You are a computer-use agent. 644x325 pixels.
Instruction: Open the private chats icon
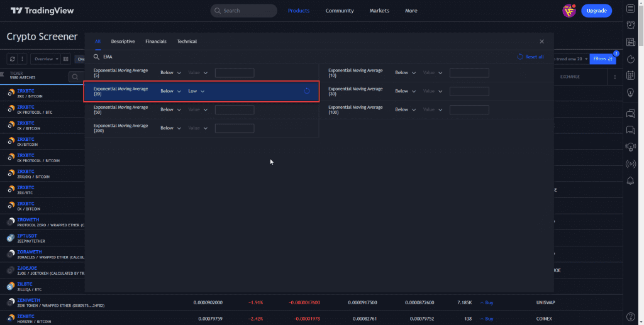630,130
